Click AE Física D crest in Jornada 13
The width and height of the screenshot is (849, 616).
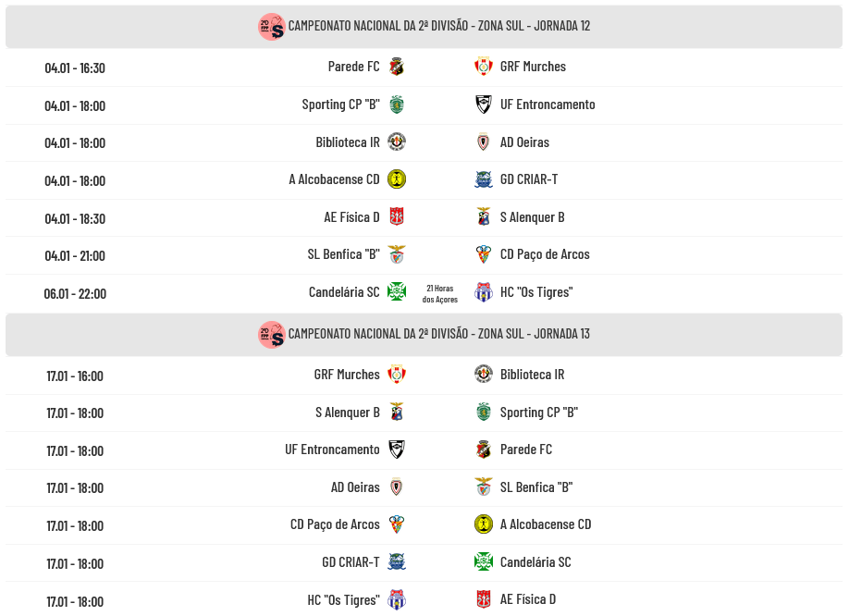(484, 599)
